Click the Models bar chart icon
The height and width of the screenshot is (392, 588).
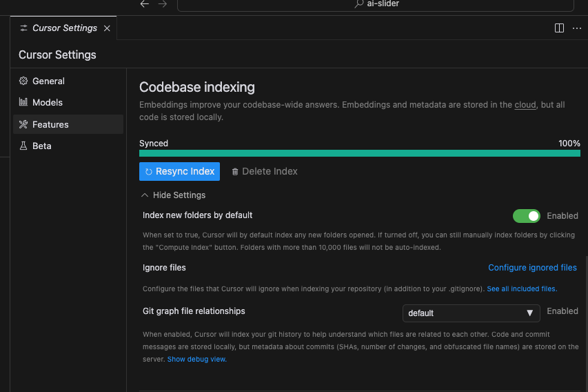[x=23, y=102]
